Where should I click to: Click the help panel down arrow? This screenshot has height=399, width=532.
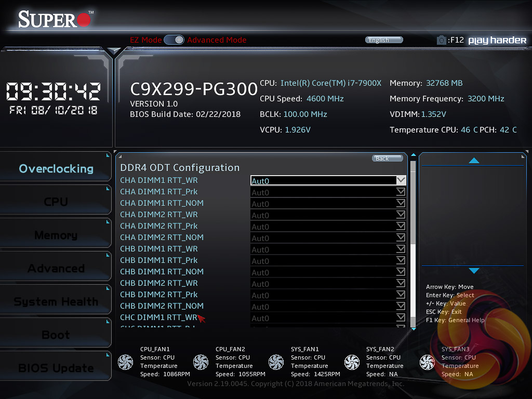[x=474, y=270]
